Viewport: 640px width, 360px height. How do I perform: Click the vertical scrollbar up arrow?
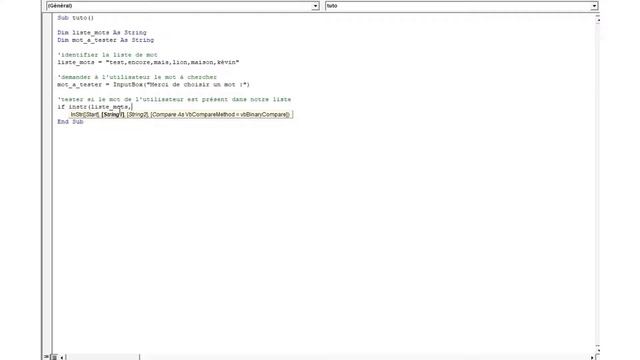(x=598, y=19)
